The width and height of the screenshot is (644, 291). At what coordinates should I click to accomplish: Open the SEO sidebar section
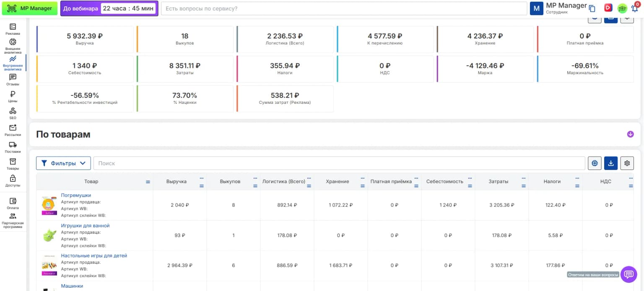[13, 113]
